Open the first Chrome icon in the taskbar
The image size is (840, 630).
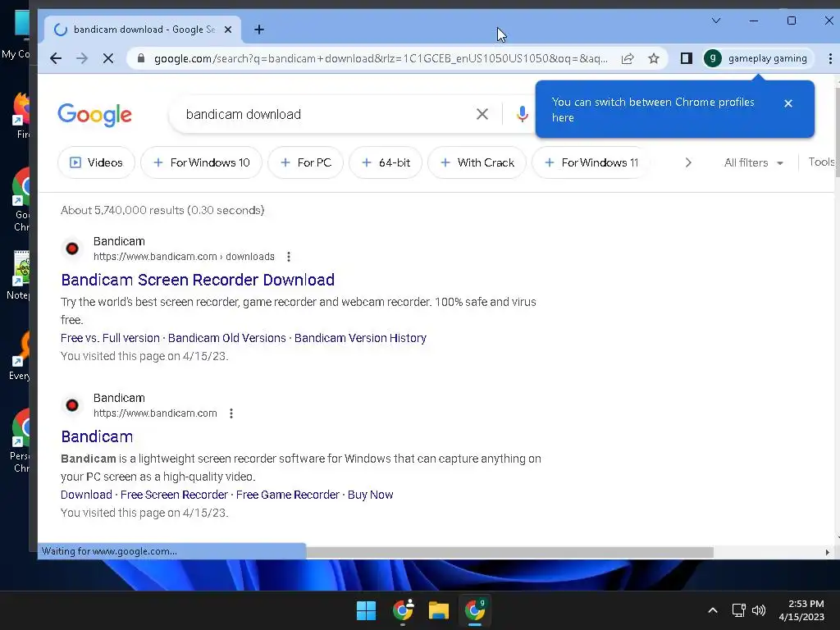(x=403, y=610)
